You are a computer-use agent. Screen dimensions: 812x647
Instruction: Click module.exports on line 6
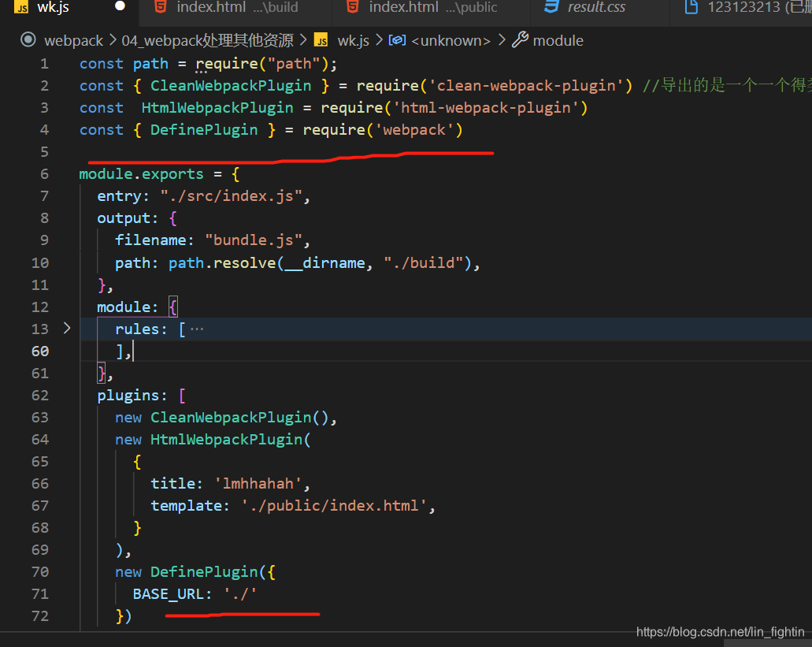coord(142,174)
